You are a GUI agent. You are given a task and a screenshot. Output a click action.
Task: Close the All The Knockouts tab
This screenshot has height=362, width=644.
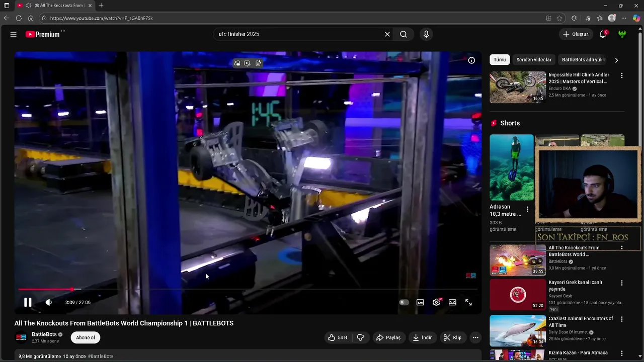[90, 6]
